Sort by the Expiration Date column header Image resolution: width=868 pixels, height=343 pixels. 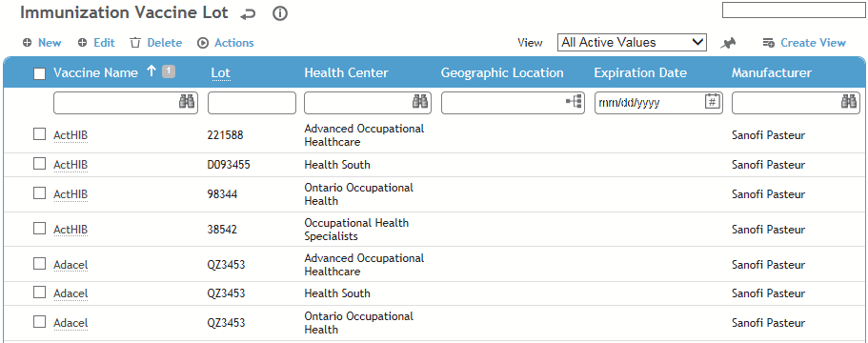[x=640, y=73]
